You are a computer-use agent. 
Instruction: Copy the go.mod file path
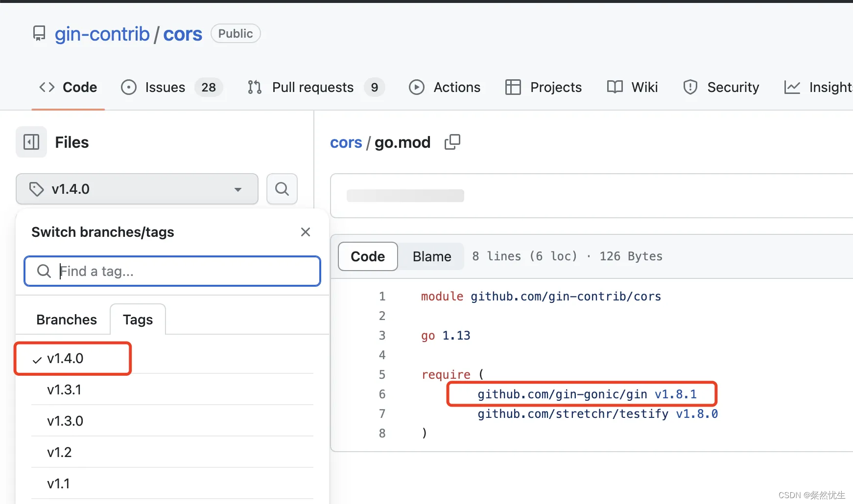click(x=452, y=142)
